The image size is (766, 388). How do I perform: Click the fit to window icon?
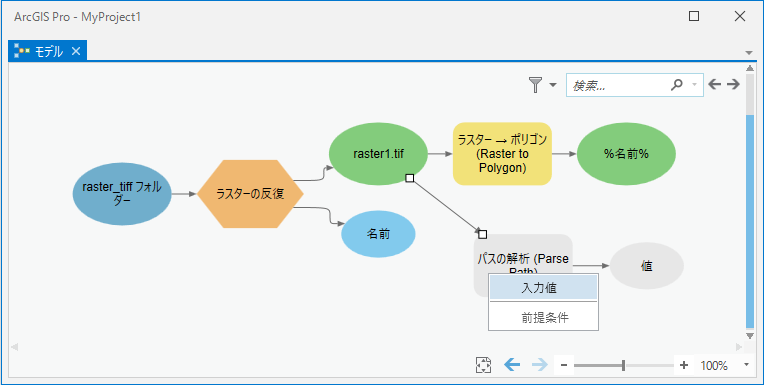pyautogui.click(x=483, y=365)
